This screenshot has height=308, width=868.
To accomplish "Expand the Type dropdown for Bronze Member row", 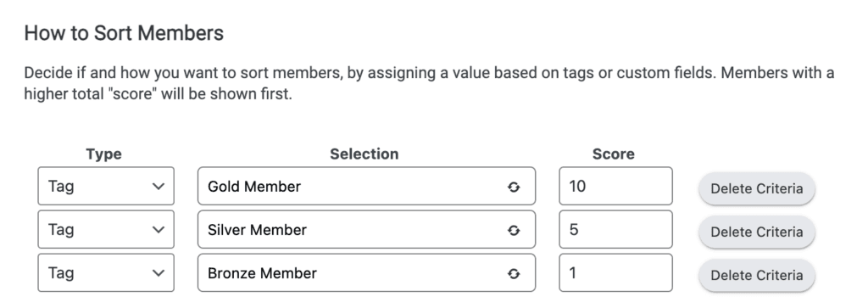I will click(x=106, y=272).
